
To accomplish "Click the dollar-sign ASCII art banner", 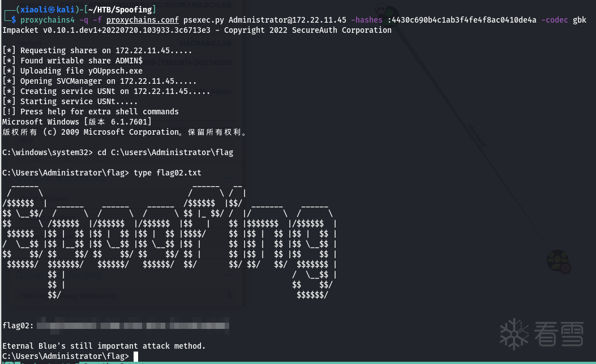I will tap(170, 242).
